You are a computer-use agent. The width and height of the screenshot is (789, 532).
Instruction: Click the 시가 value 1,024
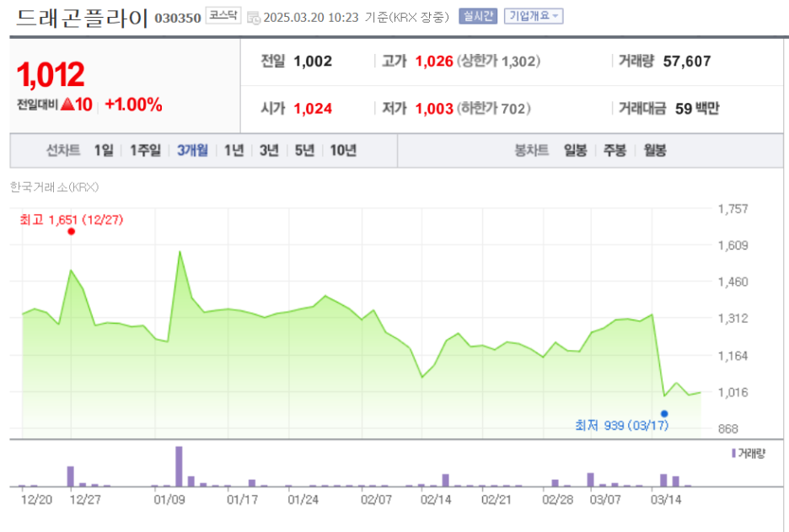tap(313, 109)
